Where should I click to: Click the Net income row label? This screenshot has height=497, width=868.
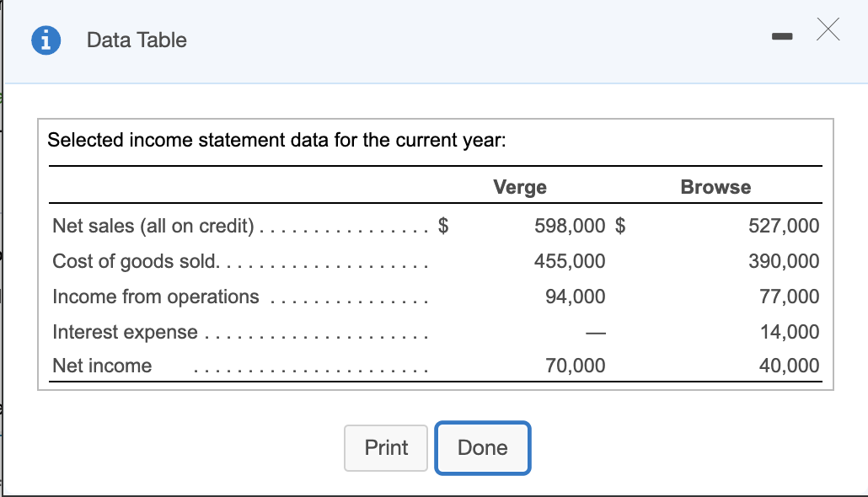[101, 366]
